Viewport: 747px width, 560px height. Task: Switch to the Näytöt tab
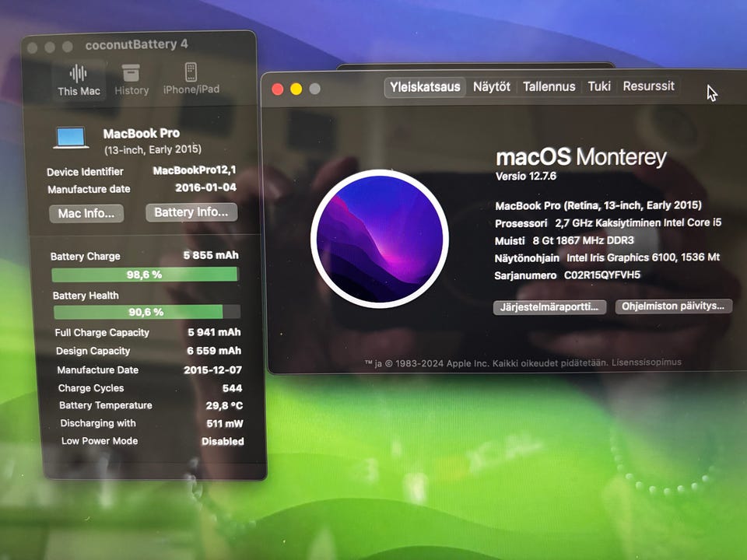pyautogui.click(x=491, y=86)
